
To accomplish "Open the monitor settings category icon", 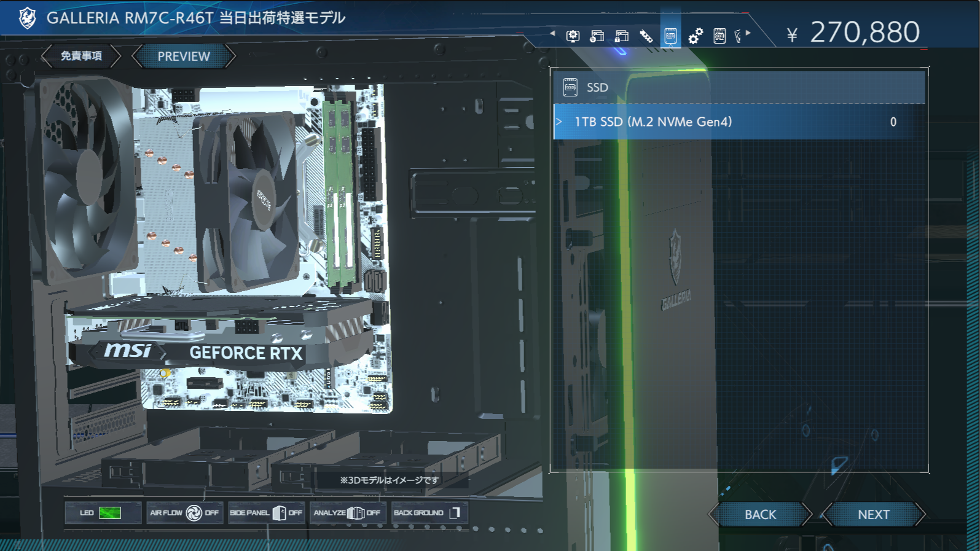I will 573,36.
